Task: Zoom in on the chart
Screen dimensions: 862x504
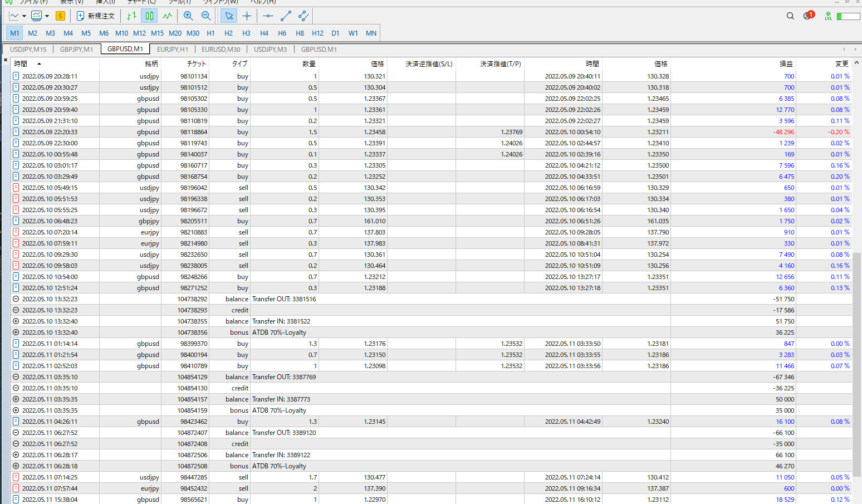Action: (x=188, y=16)
